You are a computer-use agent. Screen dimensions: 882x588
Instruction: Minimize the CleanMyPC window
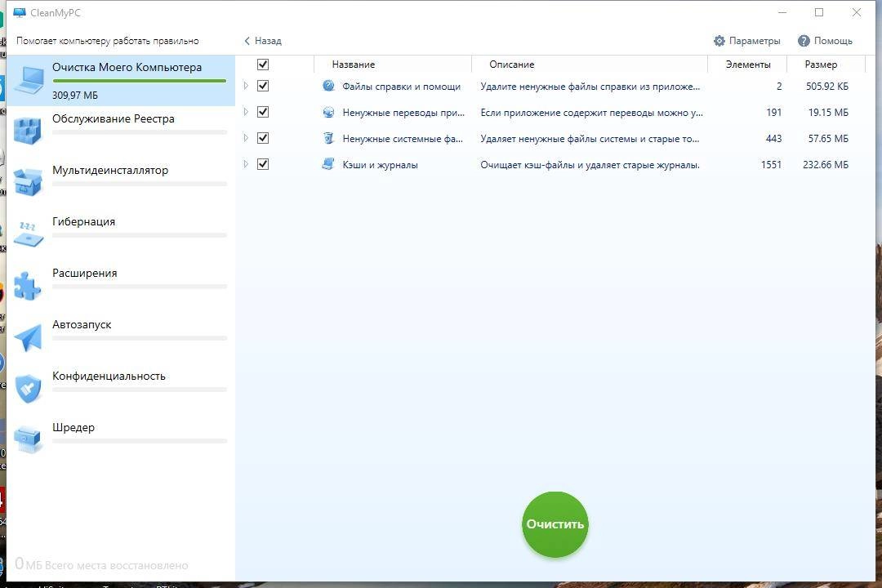point(782,11)
